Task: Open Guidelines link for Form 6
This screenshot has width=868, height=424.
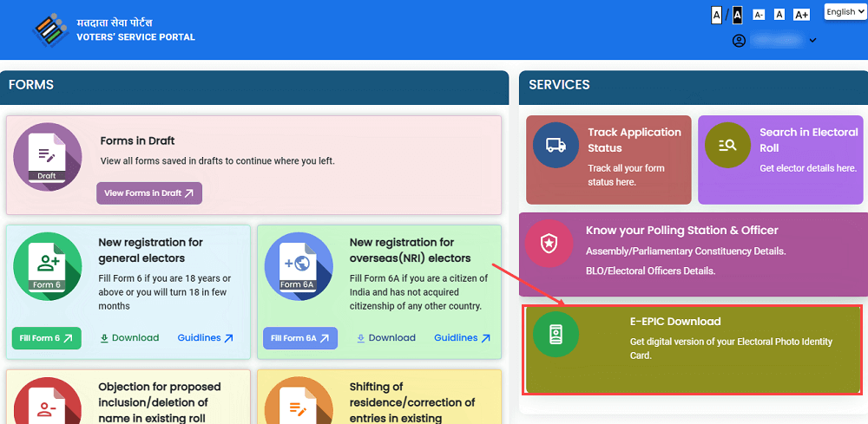Action: click(x=206, y=338)
